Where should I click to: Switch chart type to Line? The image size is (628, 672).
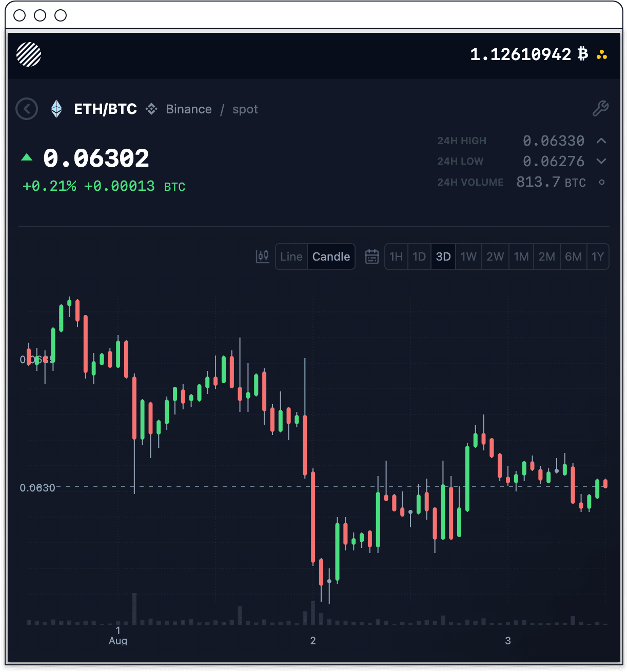coord(291,256)
